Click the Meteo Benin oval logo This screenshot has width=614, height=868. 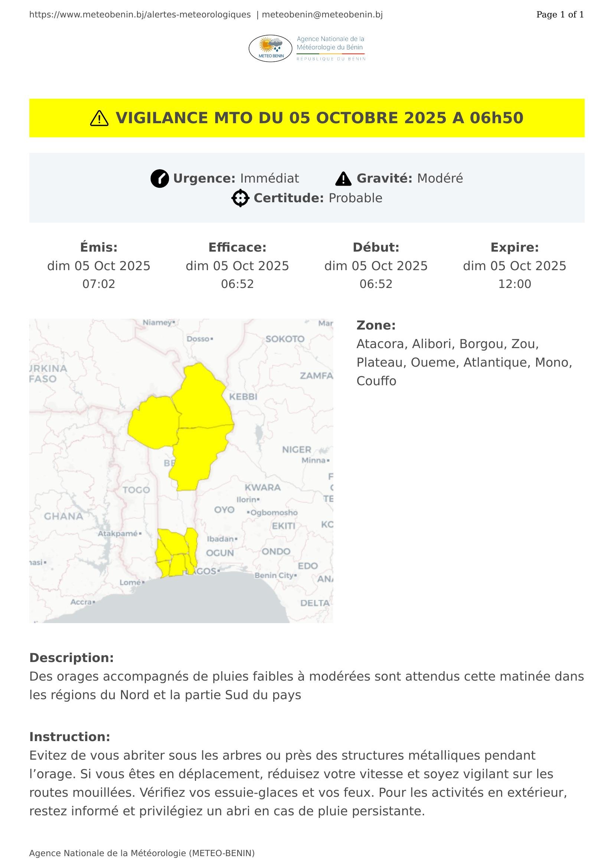point(270,48)
